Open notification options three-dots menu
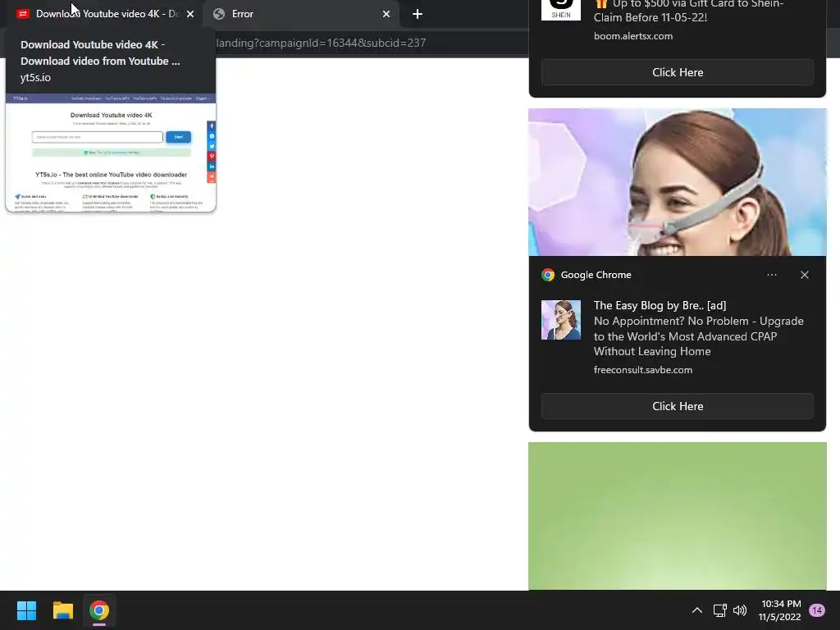The width and height of the screenshot is (840, 630). tap(771, 275)
